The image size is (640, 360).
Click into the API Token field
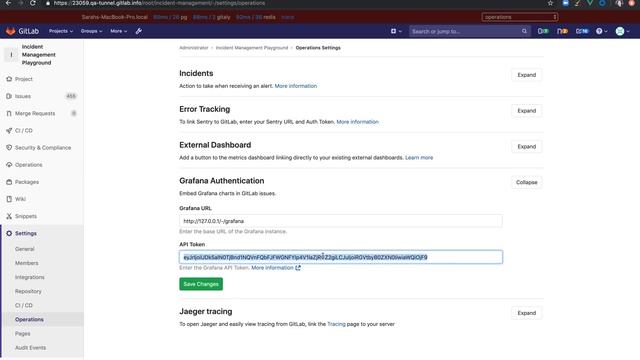coord(341,257)
